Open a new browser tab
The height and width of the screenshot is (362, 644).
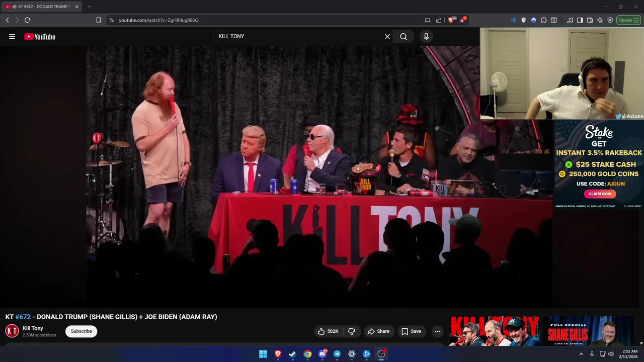coord(89,7)
